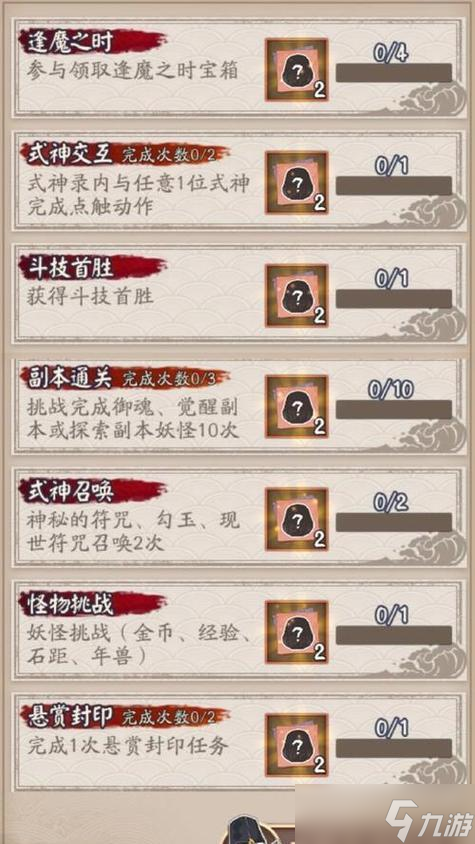Tap the mystery reward icon for 逢魔之时
Screen dimensions: 475x844
(x=297, y=70)
